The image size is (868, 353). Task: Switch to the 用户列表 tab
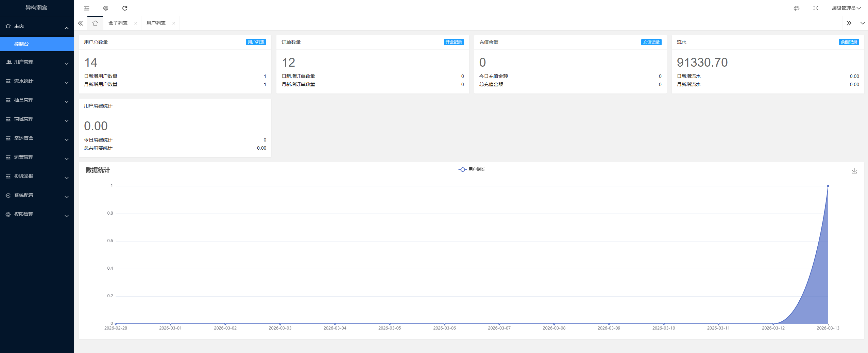[156, 23]
